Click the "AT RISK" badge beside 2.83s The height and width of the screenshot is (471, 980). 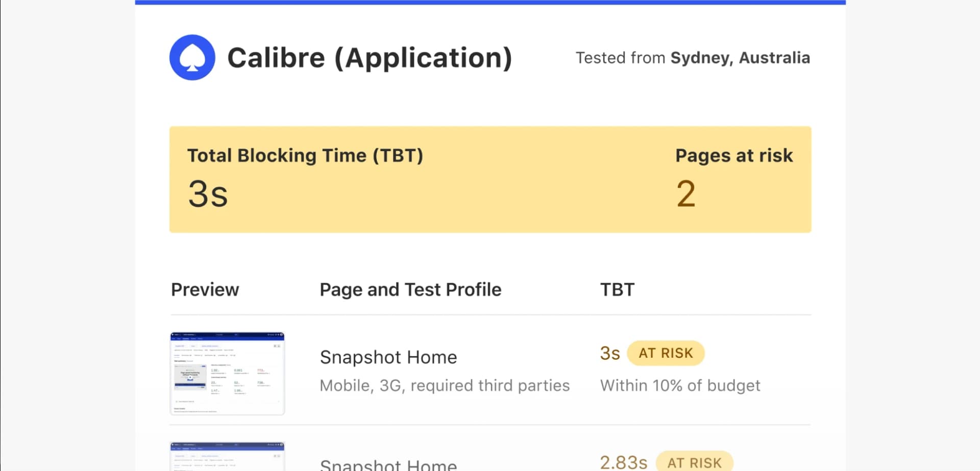point(694,462)
